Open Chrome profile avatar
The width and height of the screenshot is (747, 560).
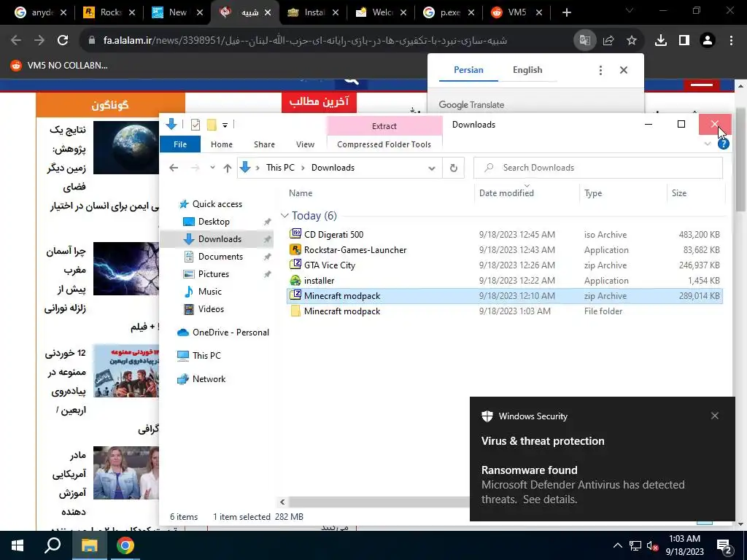[x=708, y=41]
